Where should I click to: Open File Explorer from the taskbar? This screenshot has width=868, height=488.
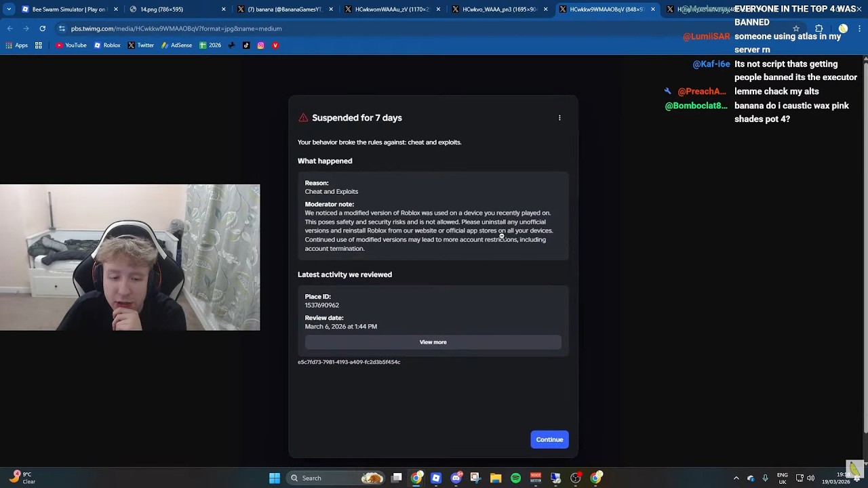(496, 479)
